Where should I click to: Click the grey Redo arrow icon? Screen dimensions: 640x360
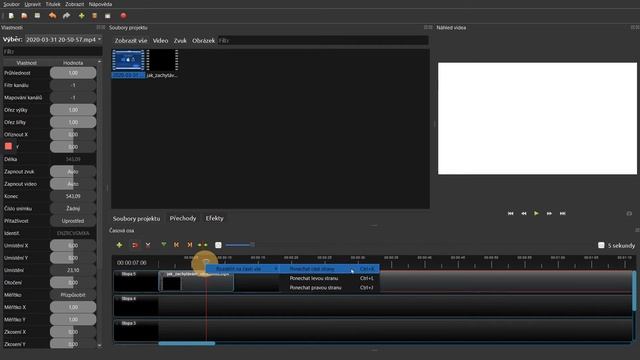(67, 16)
